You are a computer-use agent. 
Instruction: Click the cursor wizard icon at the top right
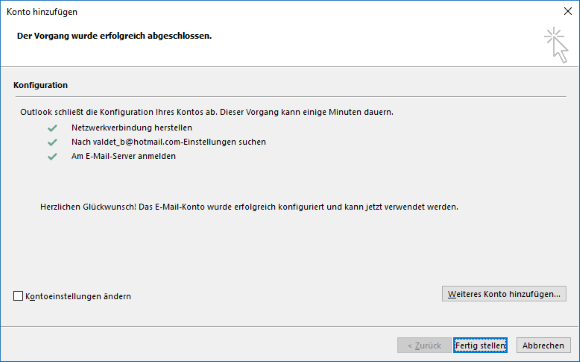556,45
